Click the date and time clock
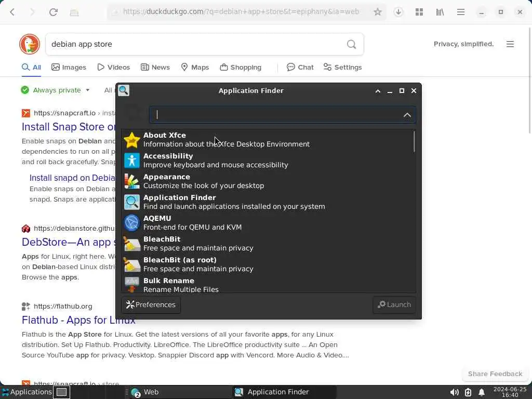This screenshot has height=399, width=532. (510, 392)
